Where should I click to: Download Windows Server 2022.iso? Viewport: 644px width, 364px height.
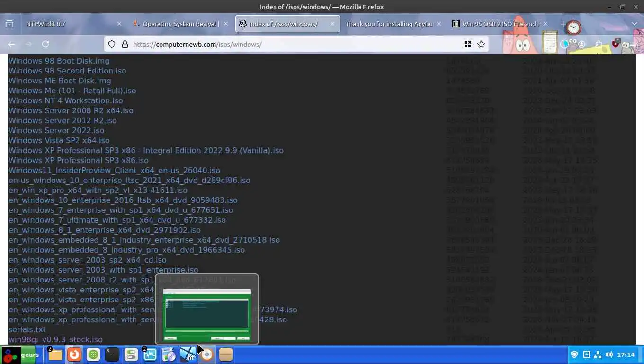click(56, 130)
